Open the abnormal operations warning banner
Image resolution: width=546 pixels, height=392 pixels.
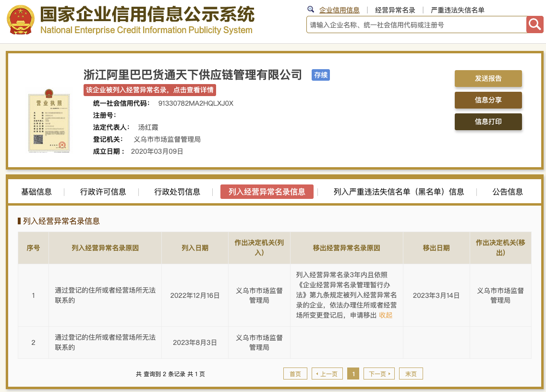pyautogui.click(x=150, y=90)
